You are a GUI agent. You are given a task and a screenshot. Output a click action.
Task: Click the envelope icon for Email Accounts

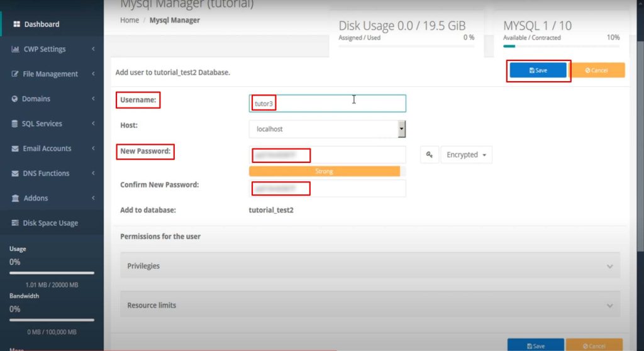pos(15,148)
